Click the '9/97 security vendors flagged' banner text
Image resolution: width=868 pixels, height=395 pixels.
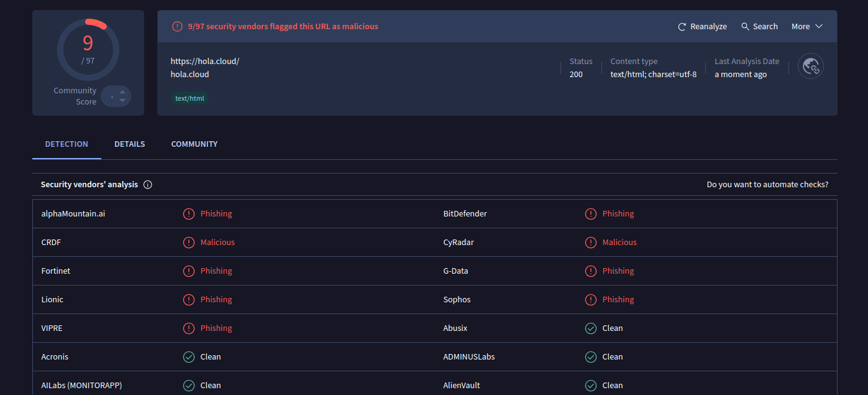click(x=283, y=27)
